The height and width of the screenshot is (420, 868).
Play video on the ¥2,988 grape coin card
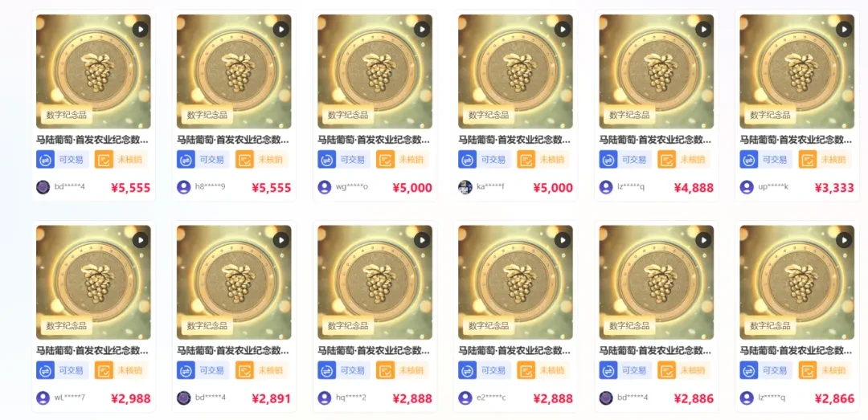pos(141,240)
